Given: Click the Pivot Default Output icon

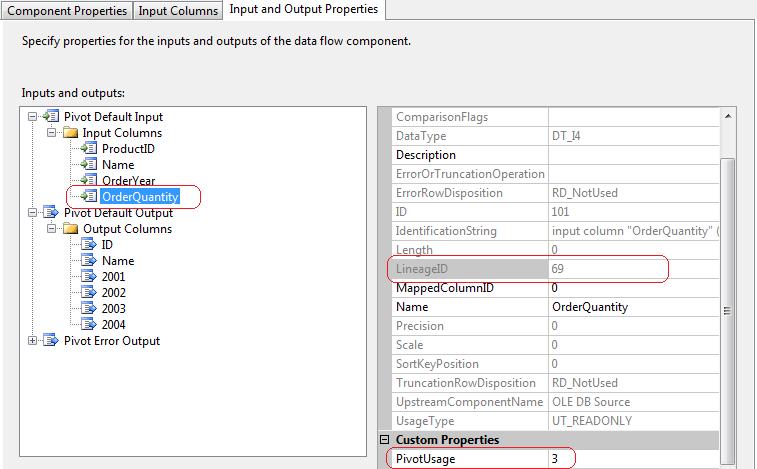Looking at the screenshot, I should (x=51, y=213).
